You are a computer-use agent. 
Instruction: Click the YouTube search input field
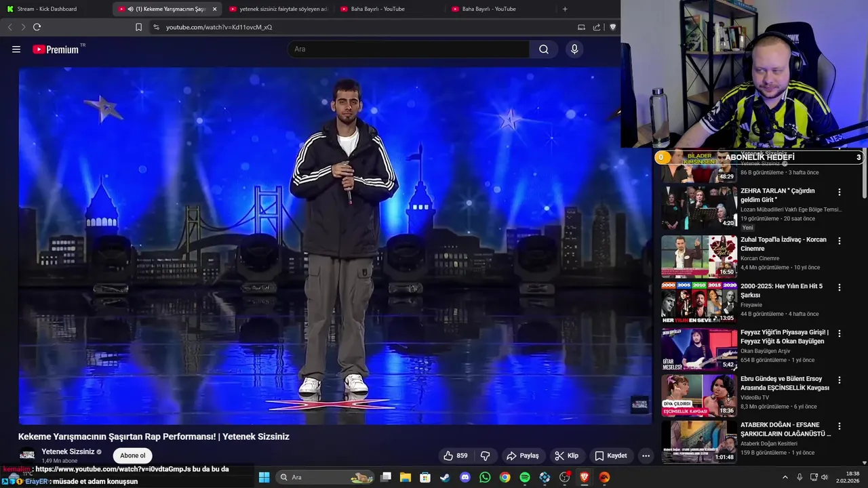409,49
